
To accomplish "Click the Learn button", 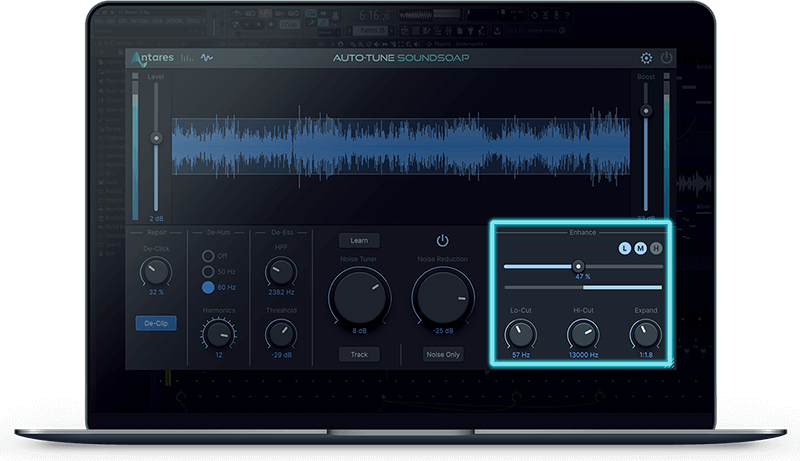I will click(x=359, y=240).
